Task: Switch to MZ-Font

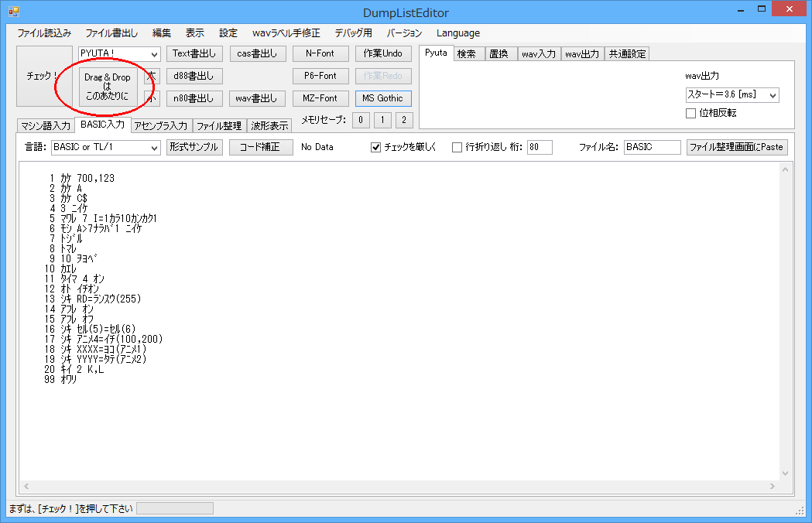Action: (320, 98)
